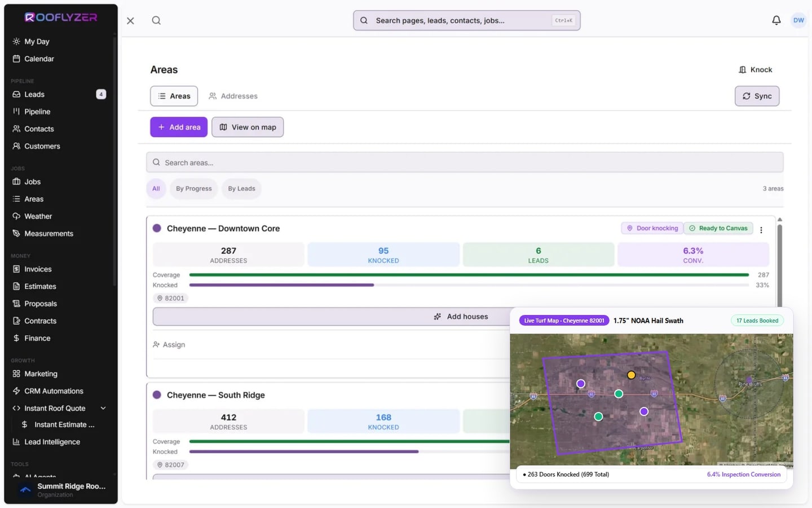Click the magnifier icon beside the X
Image resolution: width=812 pixels, height=508 pixels.
[x=156, y=21]
